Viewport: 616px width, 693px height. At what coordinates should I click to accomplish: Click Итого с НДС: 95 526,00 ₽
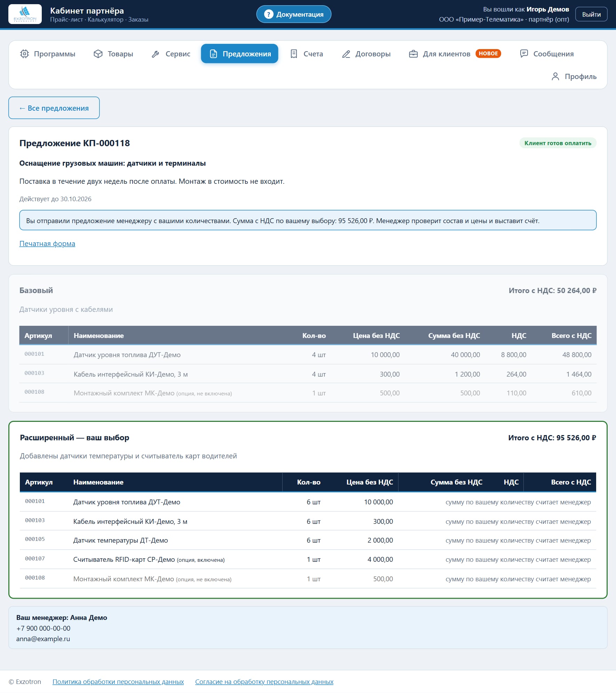552,438
